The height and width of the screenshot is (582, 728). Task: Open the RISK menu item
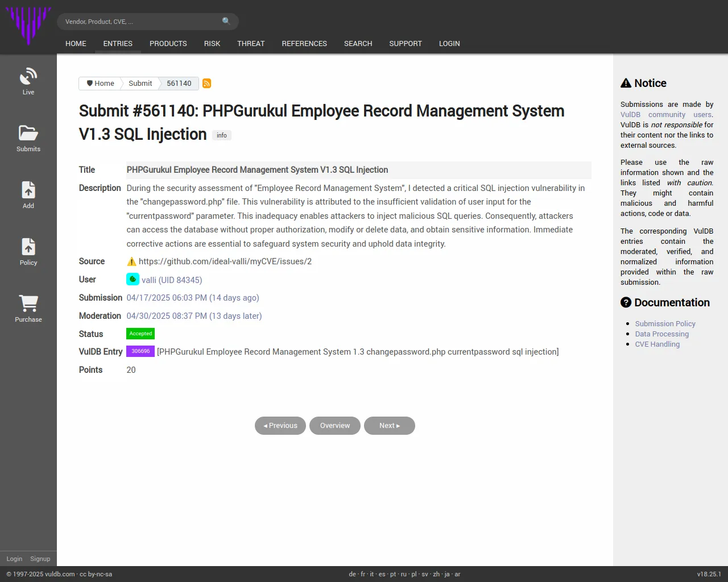(x=212, y=44)
